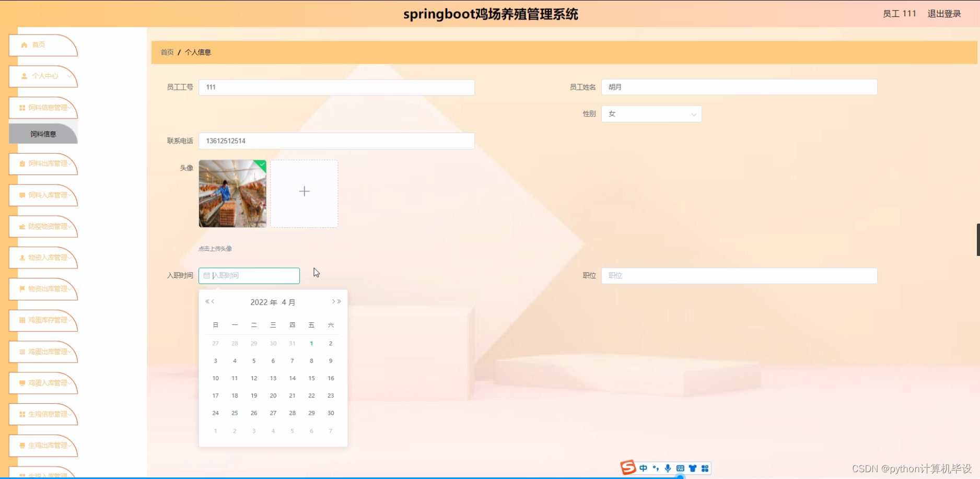Select April 15 in the date picker

pyautogui.click(x=311, y=378)
